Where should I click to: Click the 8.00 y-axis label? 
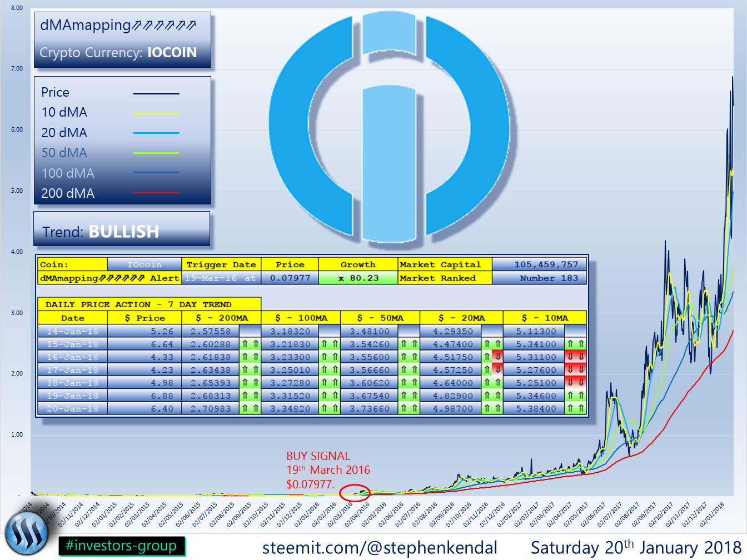click(17, 8)
